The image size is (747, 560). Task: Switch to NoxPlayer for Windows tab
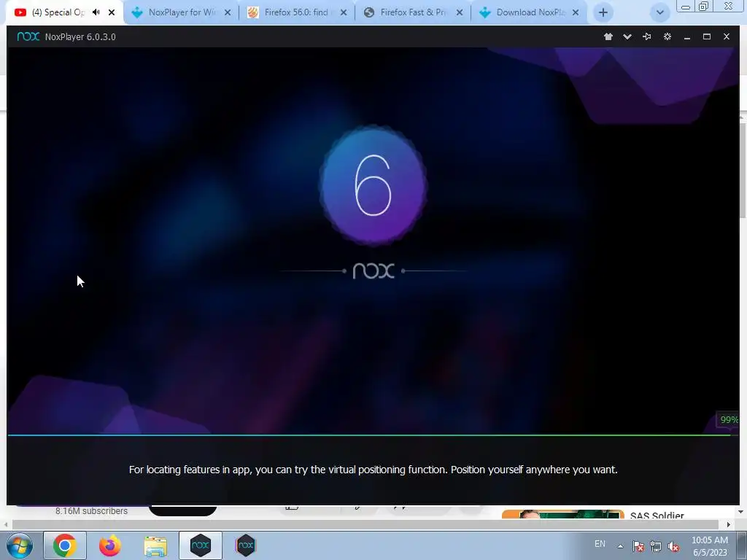click(x=181, y=12)
